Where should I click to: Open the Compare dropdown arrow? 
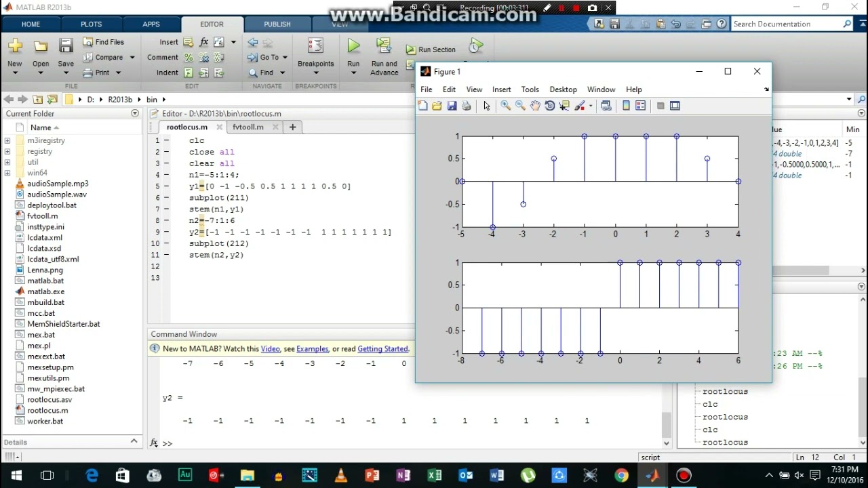(132, 58)
